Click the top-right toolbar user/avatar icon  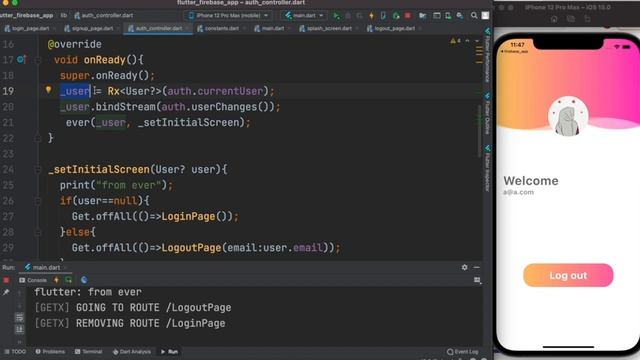(485, 16)
